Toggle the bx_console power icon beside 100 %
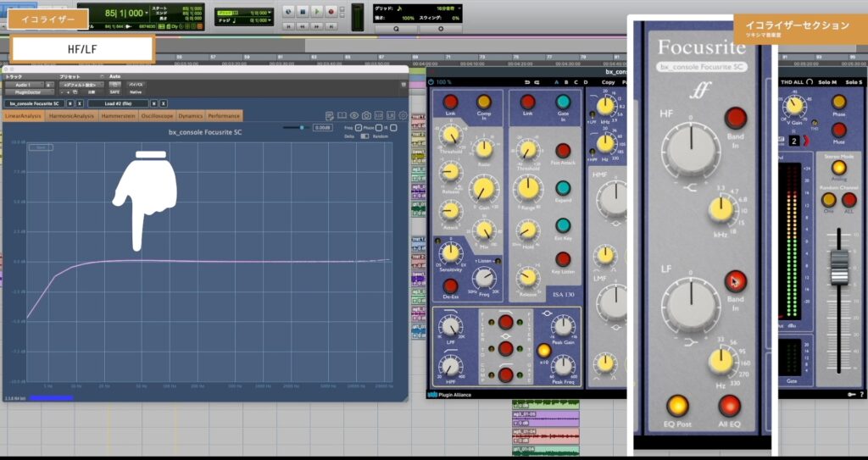The width and height of the screenshot is (868, 460). [431, 82]
